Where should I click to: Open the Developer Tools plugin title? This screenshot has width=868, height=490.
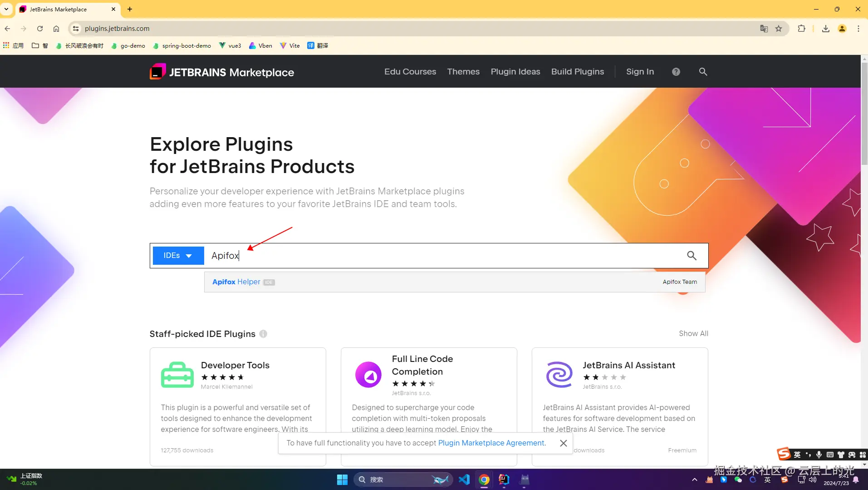[235, 365]
